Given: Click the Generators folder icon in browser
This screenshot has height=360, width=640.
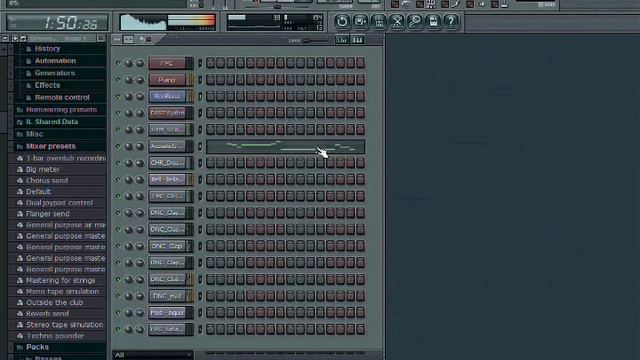Looking at the screenshot, I should tap(29, 73).
